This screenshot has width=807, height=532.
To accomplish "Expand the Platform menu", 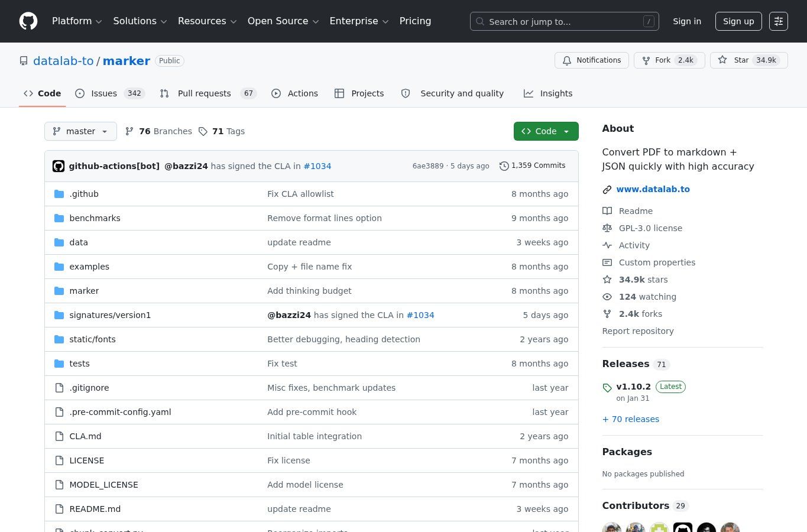I will coord(77,21).
